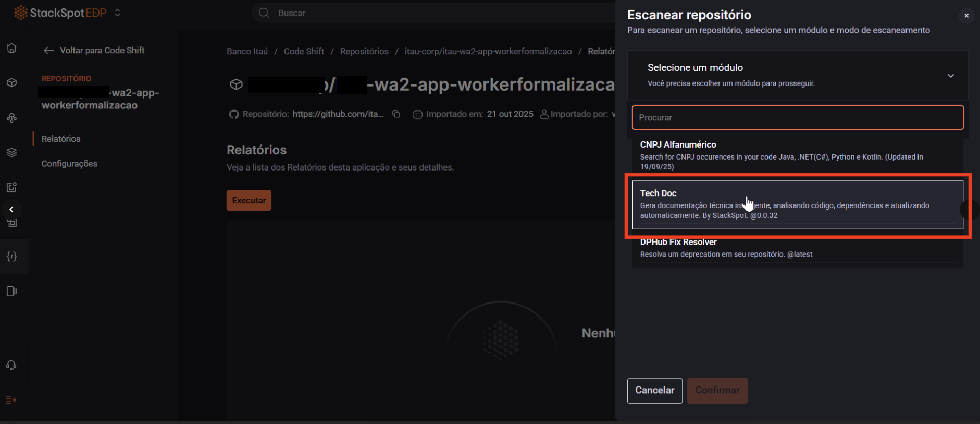Click the home icon in left sidebar
The image size is (980, 424).
click(11, 48)
